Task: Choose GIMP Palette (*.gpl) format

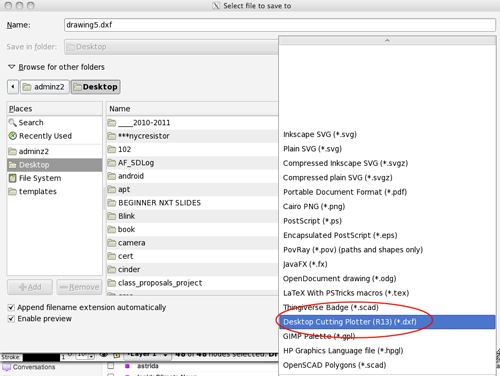Action: [387, 336]
